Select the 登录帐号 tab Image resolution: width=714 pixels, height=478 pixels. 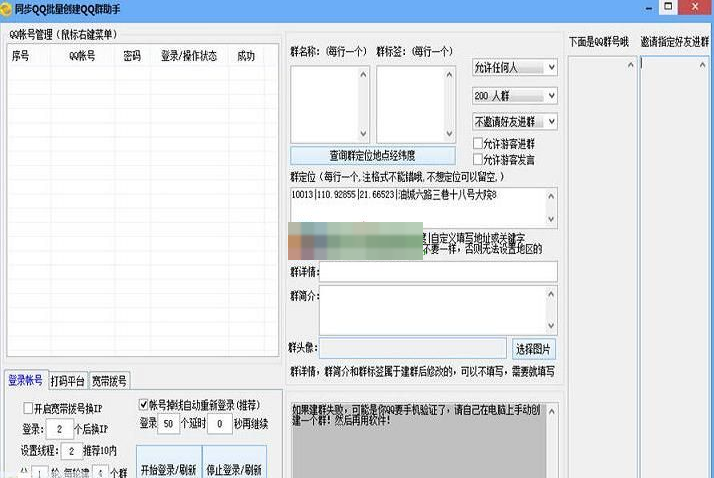click(x=25, y=380)
